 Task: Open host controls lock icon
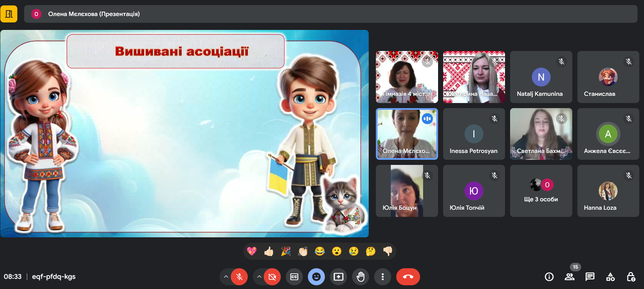coord(631,277)
